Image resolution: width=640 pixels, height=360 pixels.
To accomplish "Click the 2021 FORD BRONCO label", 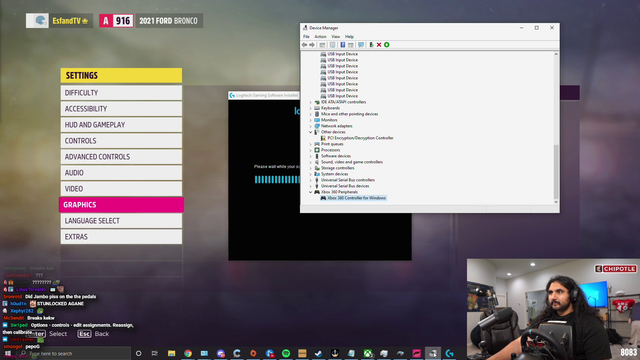I will click(x=168, y=21).
